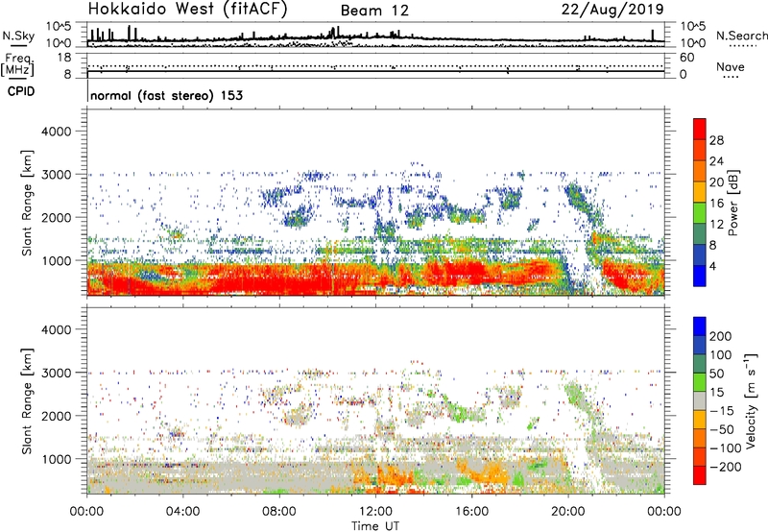This screenshot has height=532, width=768.
Task: Click the 'Beam 12' label
Action: click(x=374, y=11)
